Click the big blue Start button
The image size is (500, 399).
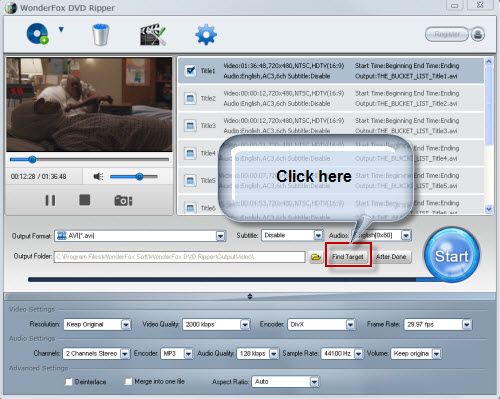pos(452,256)
